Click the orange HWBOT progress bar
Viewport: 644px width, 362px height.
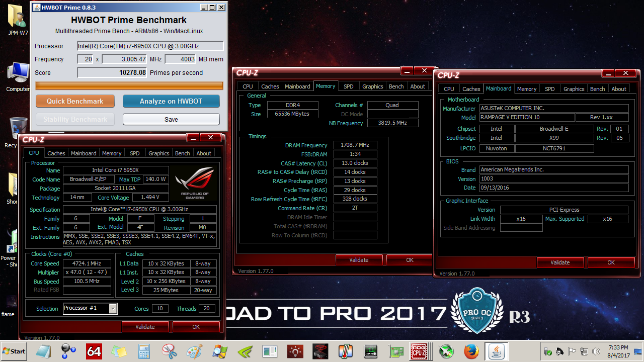click(129, 86)
